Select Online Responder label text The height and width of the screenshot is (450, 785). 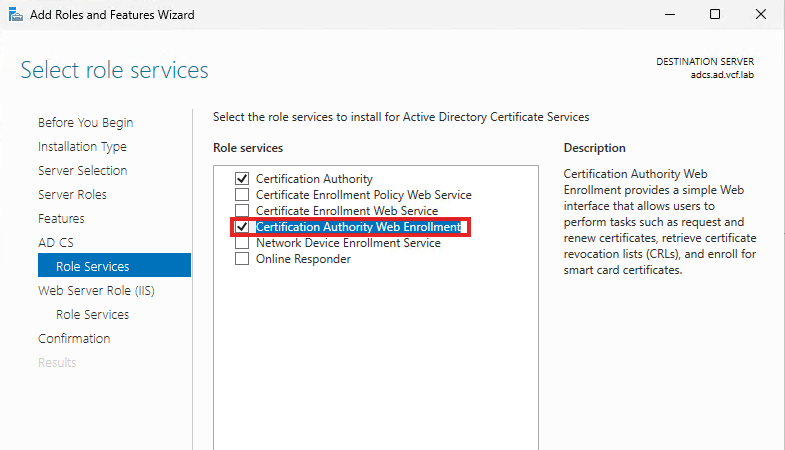[303, 259]
